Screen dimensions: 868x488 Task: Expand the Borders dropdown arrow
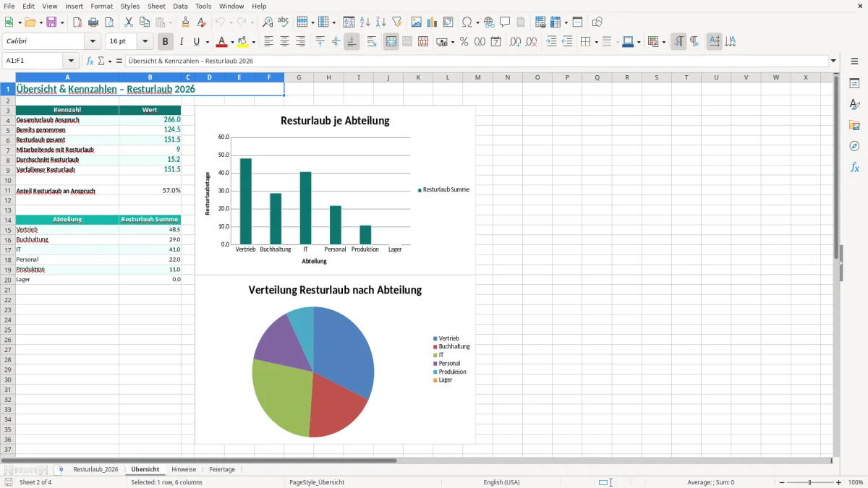[595, 42]
